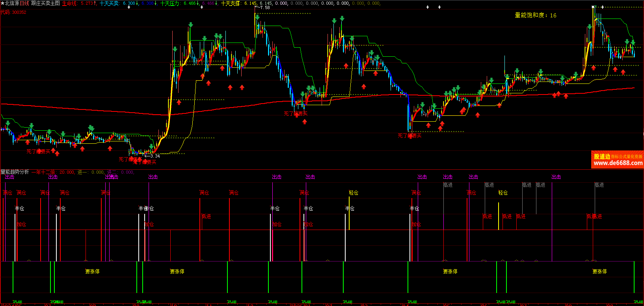
Task: Click the 3.34 low price marker
Action: point(155,156)
